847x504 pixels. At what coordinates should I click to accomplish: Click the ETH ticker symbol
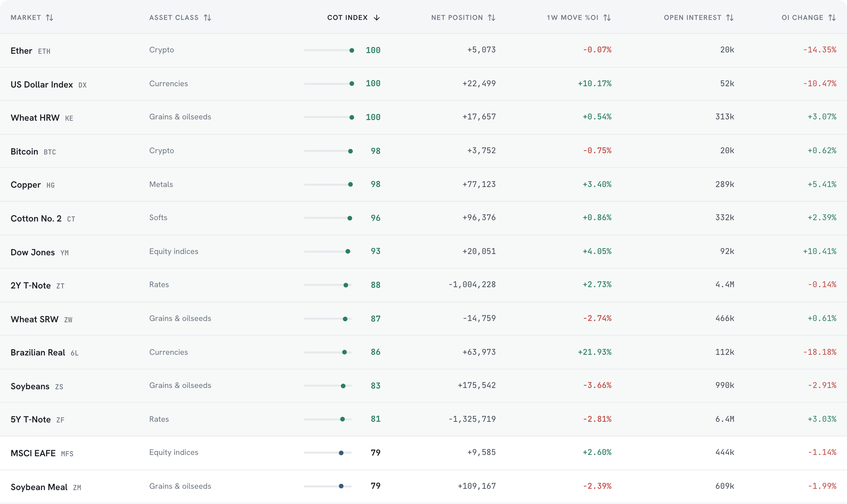[44, 51]
